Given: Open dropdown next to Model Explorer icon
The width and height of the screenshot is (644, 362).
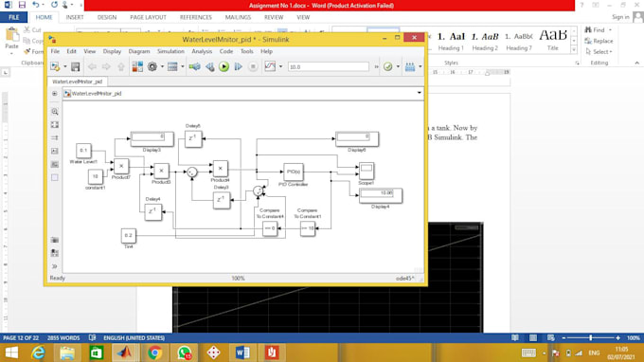Looking at the screenshot, I should click(x=183, y=66).
